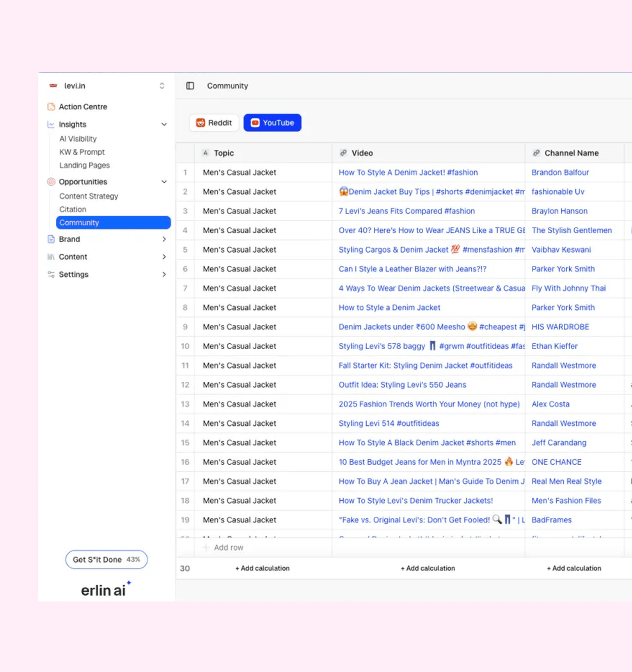
Task: Open 'Can I Style a Leather Blazer' video
Action: point(412,269)
